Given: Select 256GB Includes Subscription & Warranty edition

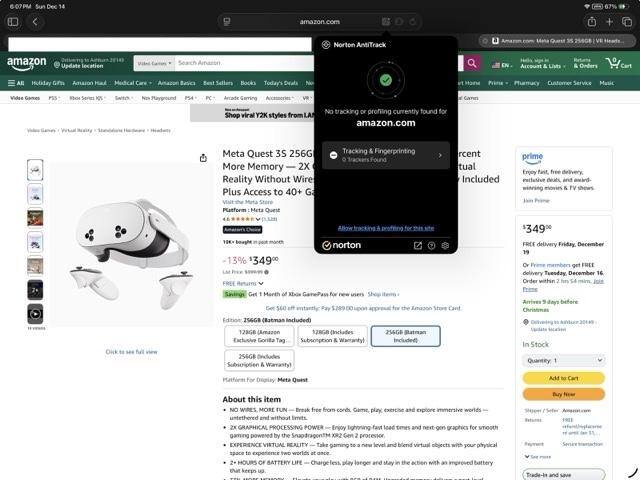Looking at the screenshot, I should coord(258,360).
